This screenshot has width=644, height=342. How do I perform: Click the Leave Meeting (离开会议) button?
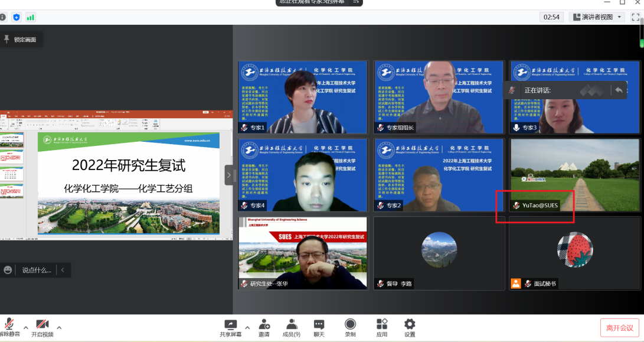coord(619,328)
